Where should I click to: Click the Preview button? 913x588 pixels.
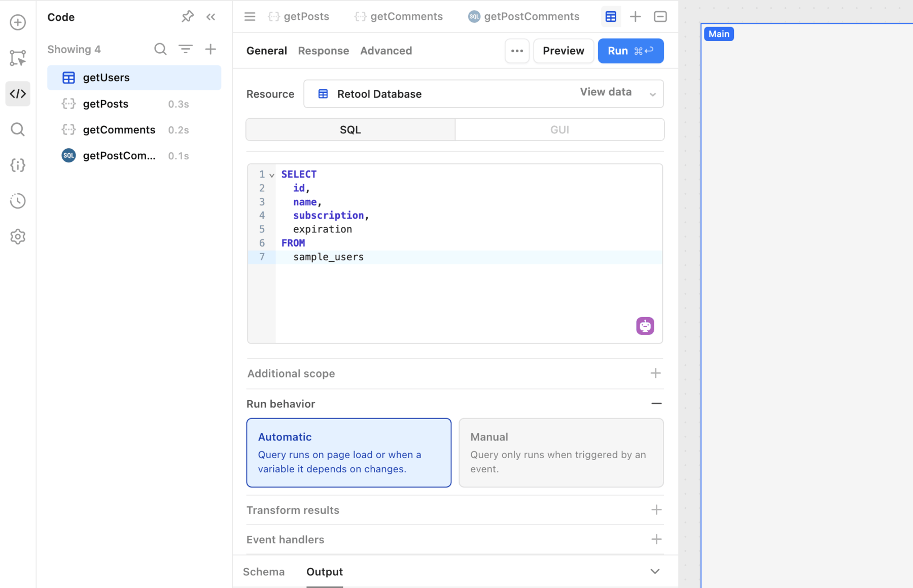pyautogui.click(x=564, y=51)
